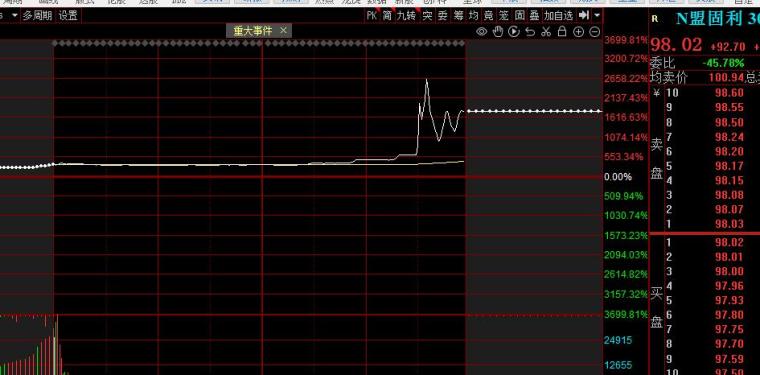Toggle the eye visibility icon above chart
The height and width of the screenshot is (375, 760).
(481, 32)
